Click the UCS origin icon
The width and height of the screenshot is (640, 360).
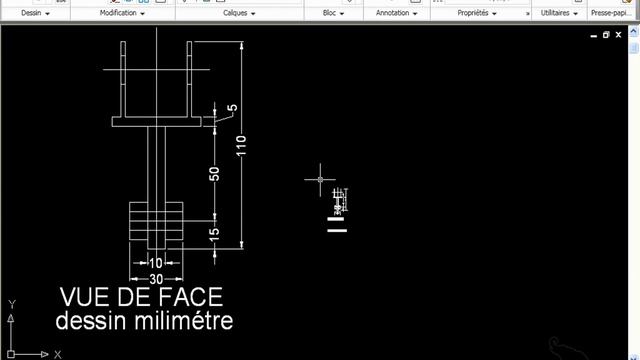click(x=11, y=354)
